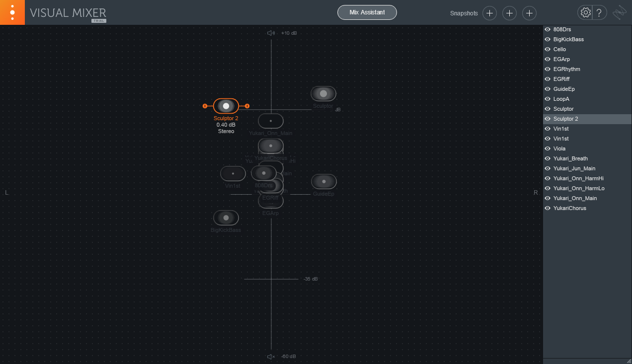Select the GuideEp node on canvas
The width and height of the screenshot is (632, 364).
click(x=324, y=182)
